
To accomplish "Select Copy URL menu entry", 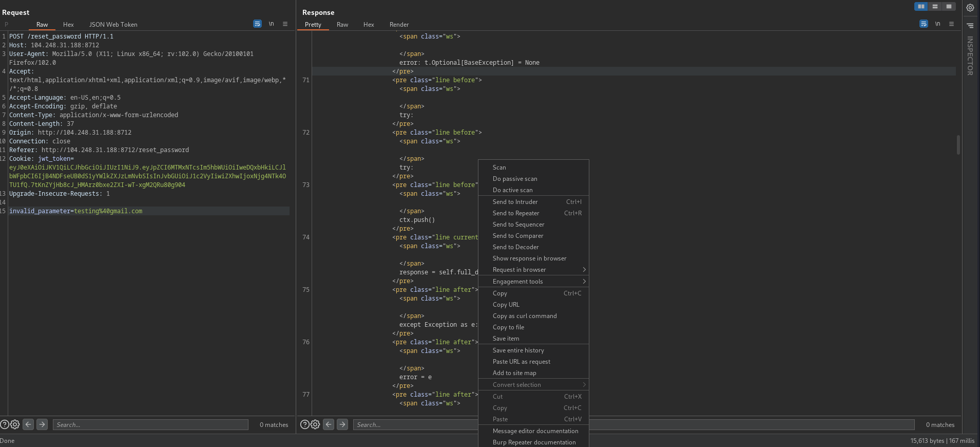I will [x=533, y=305].
